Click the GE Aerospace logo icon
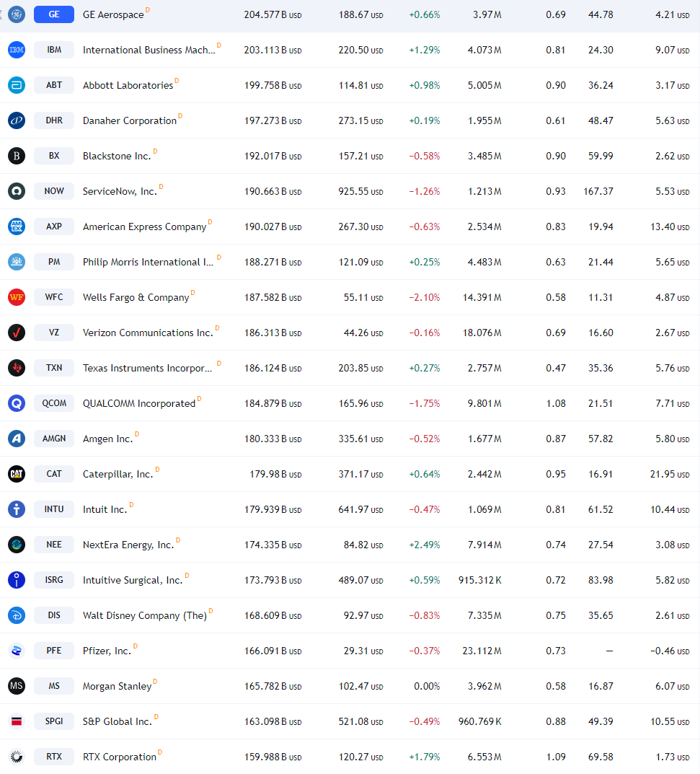This screenshot has height=774, width=700. (17, 14)
